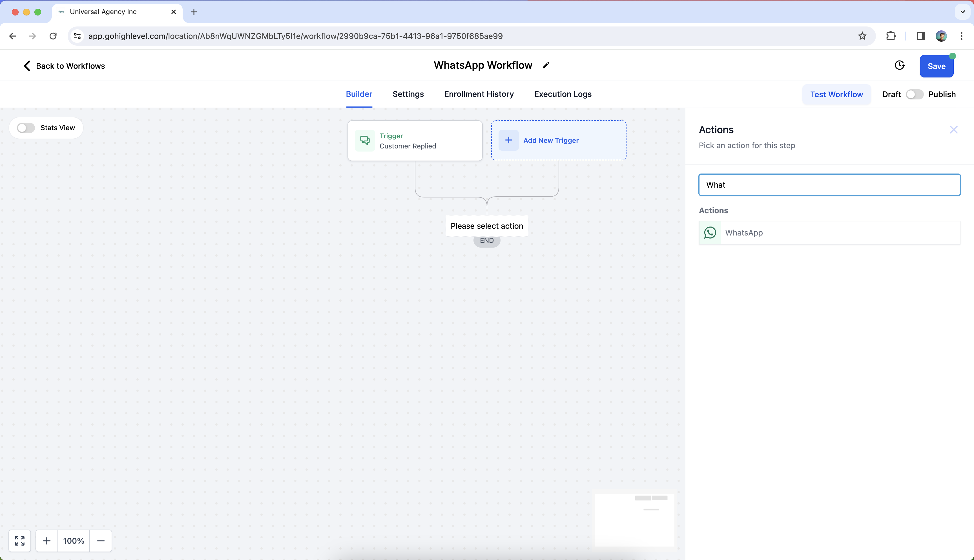Click the plus icon on Add New Trigger
The image size is (974, 560).
coord(508,140)
